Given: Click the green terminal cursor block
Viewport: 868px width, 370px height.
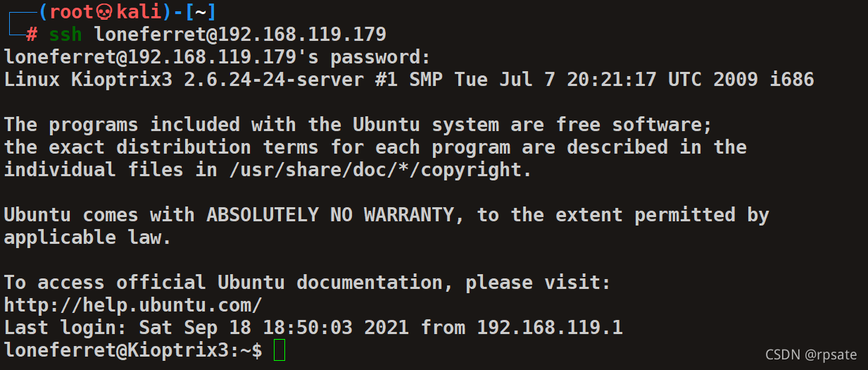Looking at the screenshot, I should tap(279, 350).
